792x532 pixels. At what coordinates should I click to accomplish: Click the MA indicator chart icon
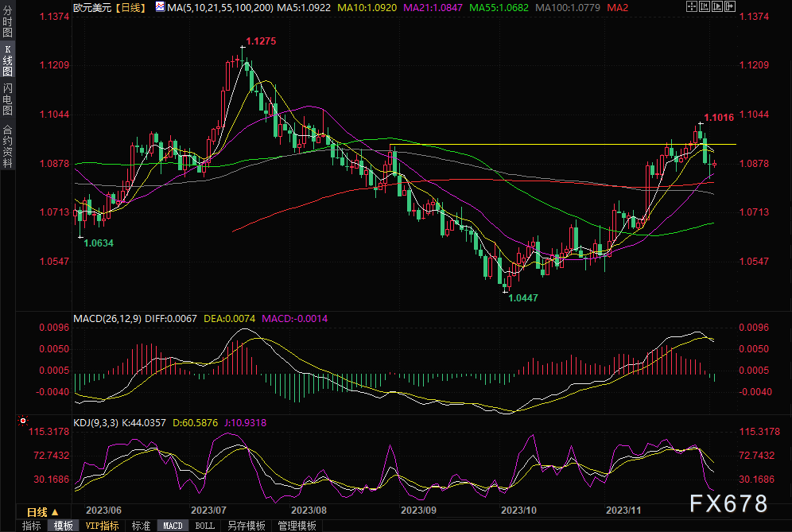(160, 7)
